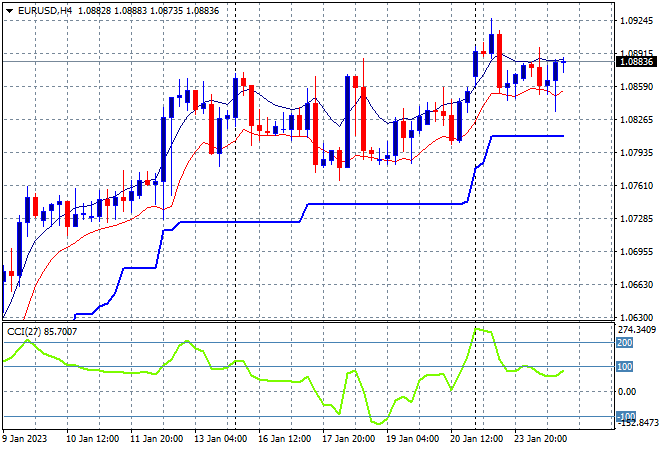
Task: Select the OHLC quote values 1.08828 1.08883 1.08735 1.08836
Action: 149,11
